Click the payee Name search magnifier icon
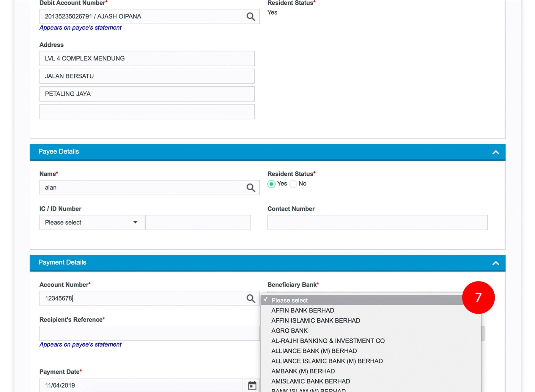535x392 pixels. point(251,188)
